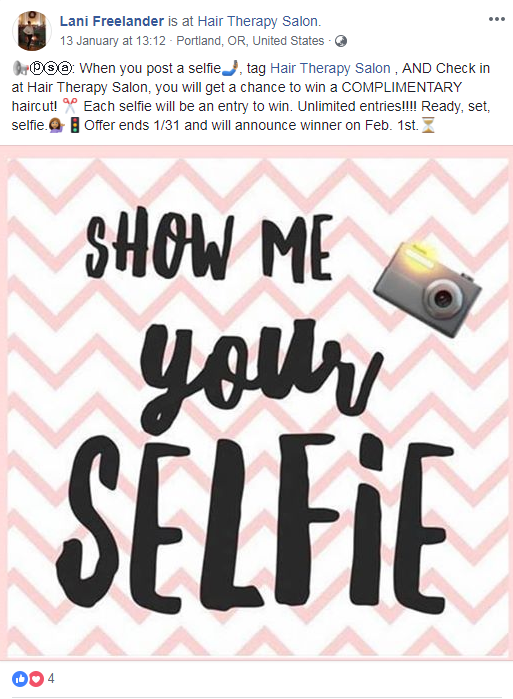Click the red heart Love reaction icon
The height and width of the screenshot is (699, 513).
[x=36, y=678]
